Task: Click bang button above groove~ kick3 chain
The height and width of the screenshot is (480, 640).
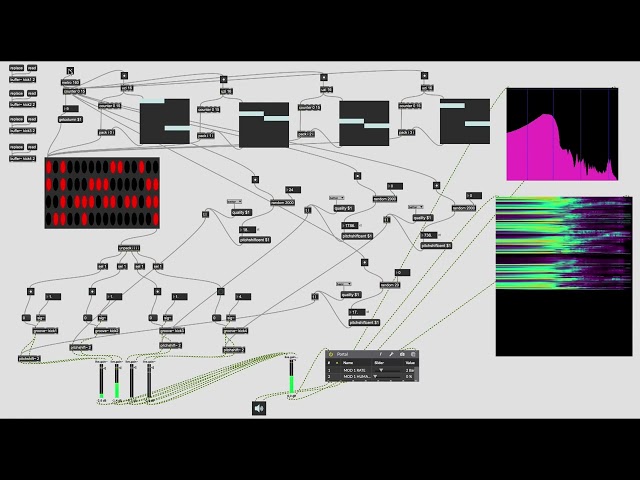Action: pyautogui.click(x=158, y=291)
